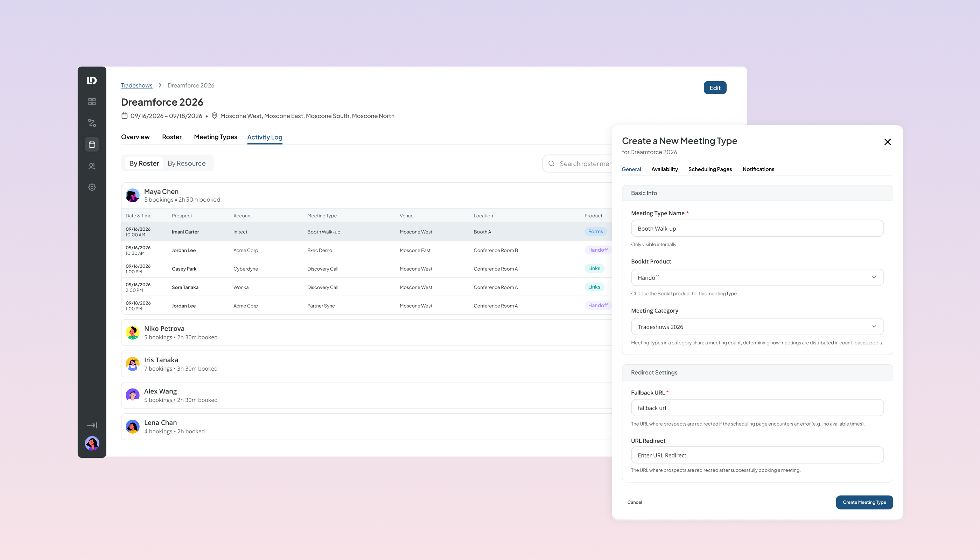
Task: Open the Availability tab in the panel
Action: pos(664,169)
